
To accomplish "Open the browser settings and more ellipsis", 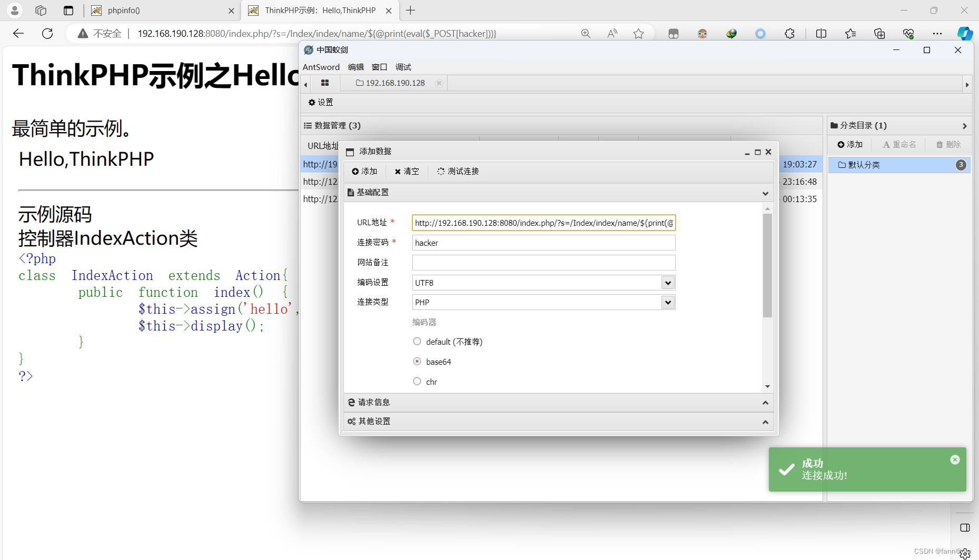I will click(937, 34).
